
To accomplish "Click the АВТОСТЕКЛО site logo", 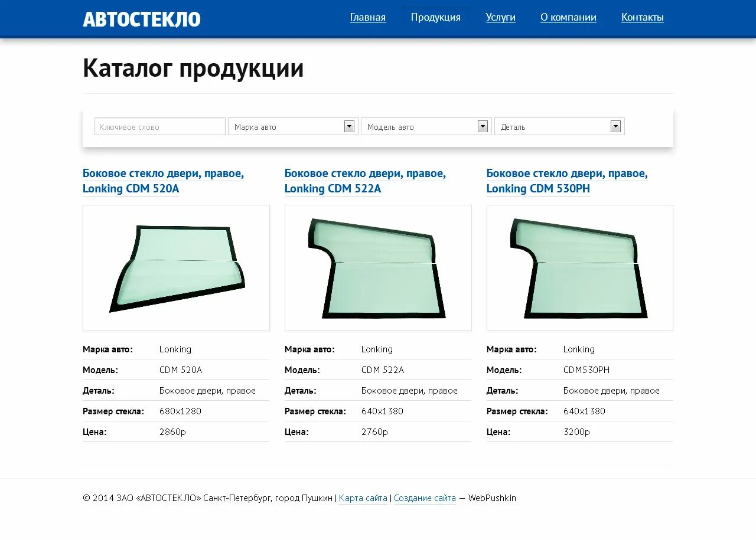I will pos(142,19).
